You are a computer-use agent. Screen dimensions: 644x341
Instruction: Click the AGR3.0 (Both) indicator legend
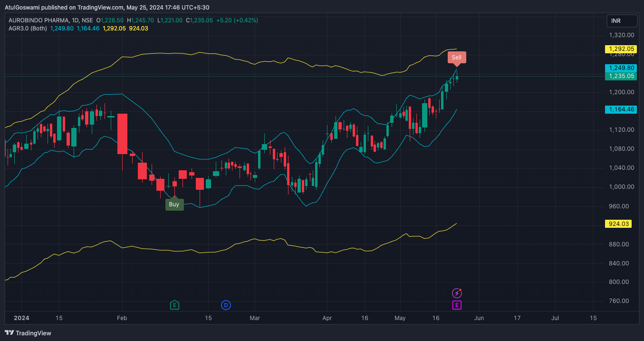pyautogui.click(x=28, y=29)
